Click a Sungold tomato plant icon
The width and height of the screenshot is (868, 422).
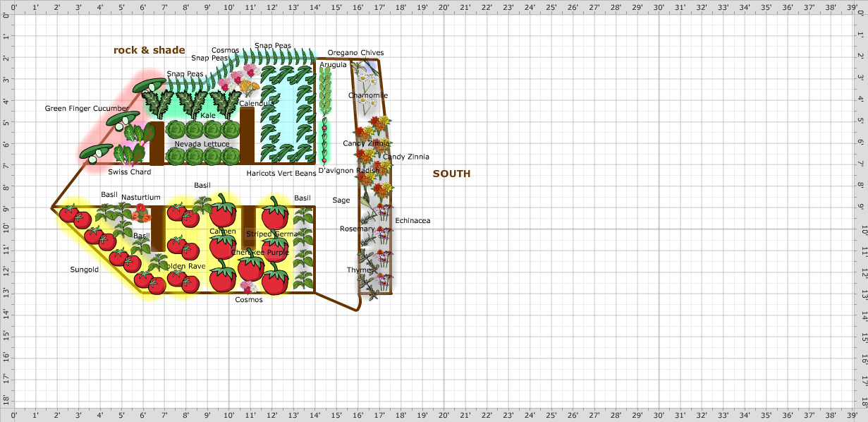coord(81,219)
